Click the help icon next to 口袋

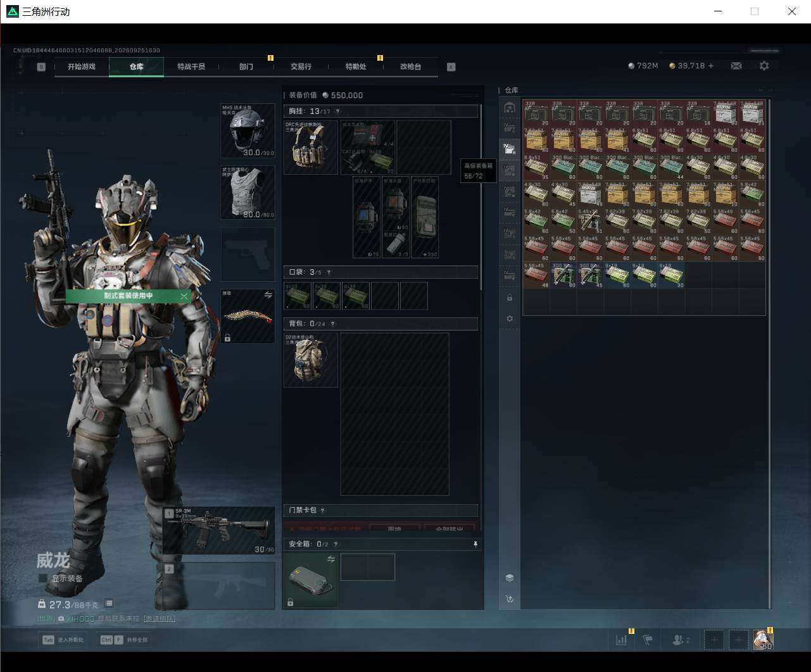(x=329, y=272)
